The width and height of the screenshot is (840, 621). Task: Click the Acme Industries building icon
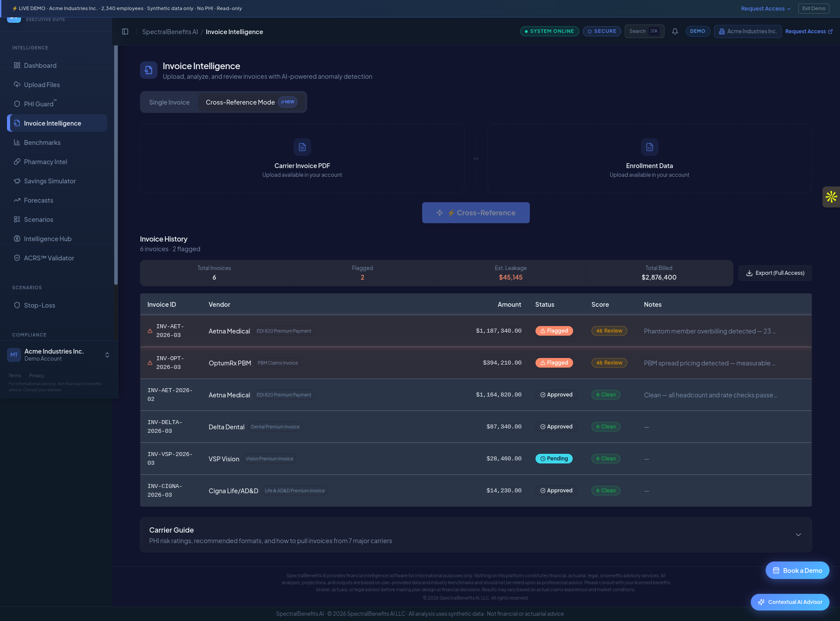tap(722, 32)
